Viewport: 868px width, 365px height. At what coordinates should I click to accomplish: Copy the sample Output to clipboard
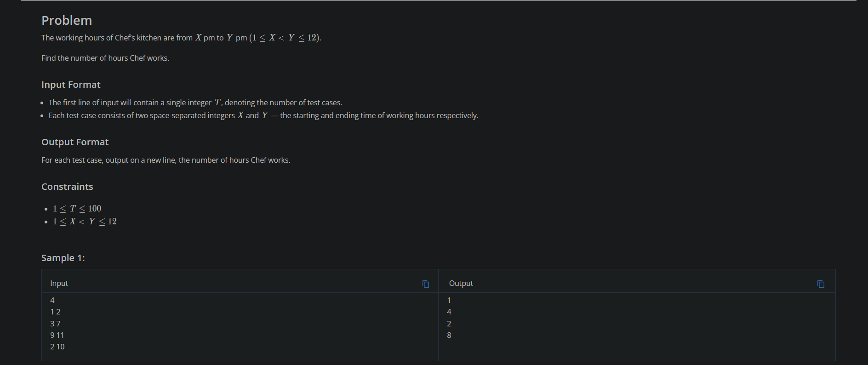point(821,284)
